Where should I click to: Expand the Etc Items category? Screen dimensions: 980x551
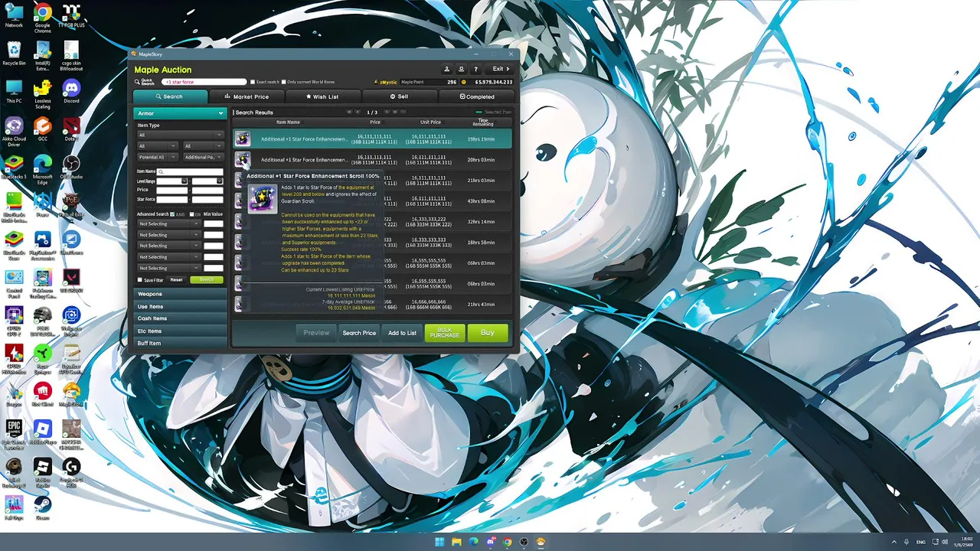tap(180, 331)
